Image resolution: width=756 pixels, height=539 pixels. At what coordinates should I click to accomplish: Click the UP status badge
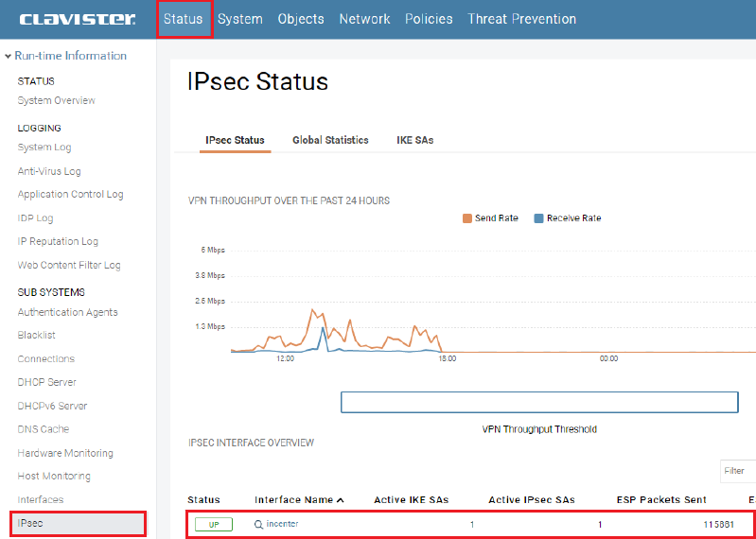pos(214,524)
